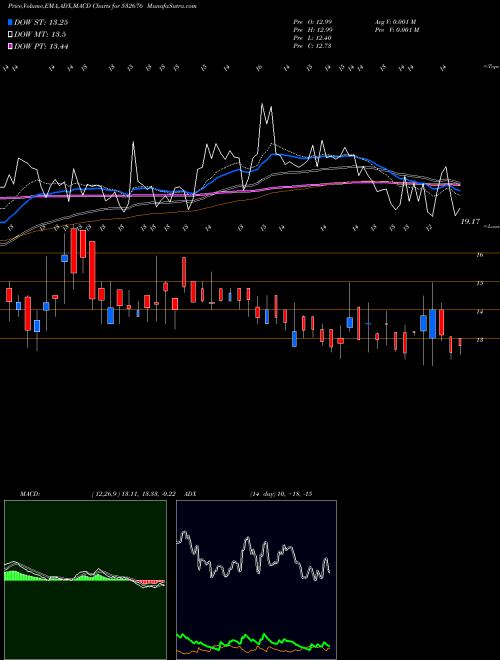Click the MACD parameters '(12,26,9) 13.11, 13.33, -0.22'
500x660 pixels.
[x=133, y=494]
